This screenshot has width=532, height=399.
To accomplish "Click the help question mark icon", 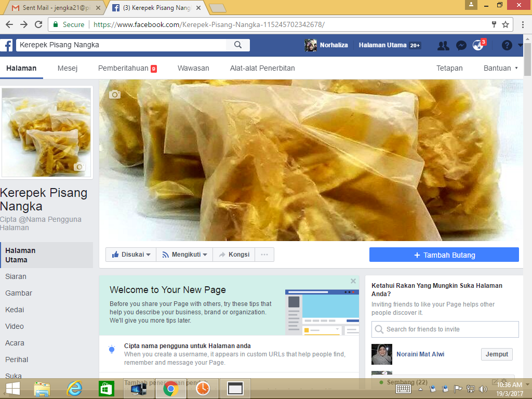I will click(507, 45).
